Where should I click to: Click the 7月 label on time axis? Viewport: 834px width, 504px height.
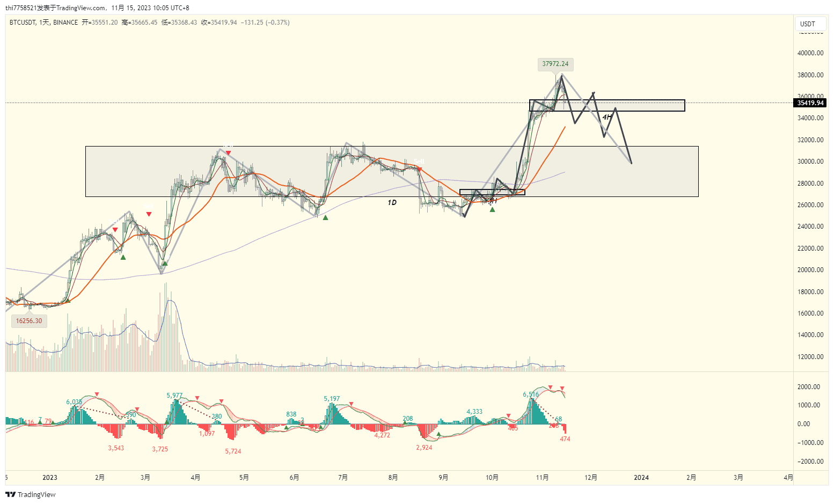(x=343, y=478)
